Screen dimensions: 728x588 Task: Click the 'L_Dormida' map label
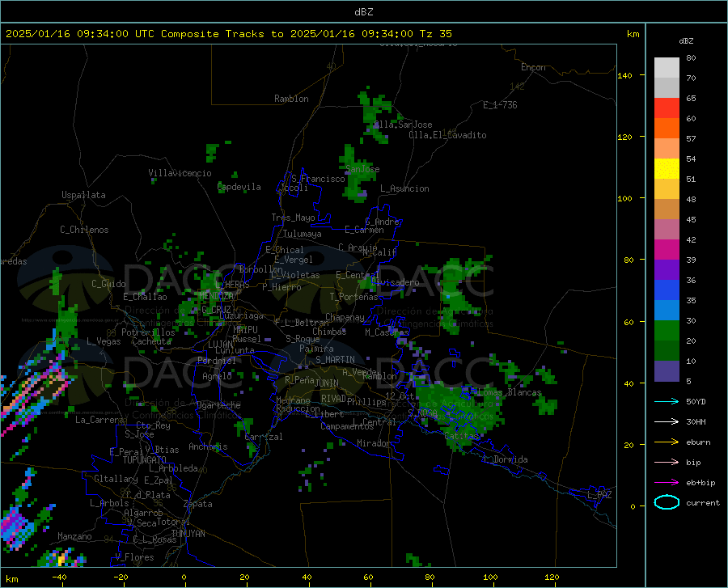[506, 459]
